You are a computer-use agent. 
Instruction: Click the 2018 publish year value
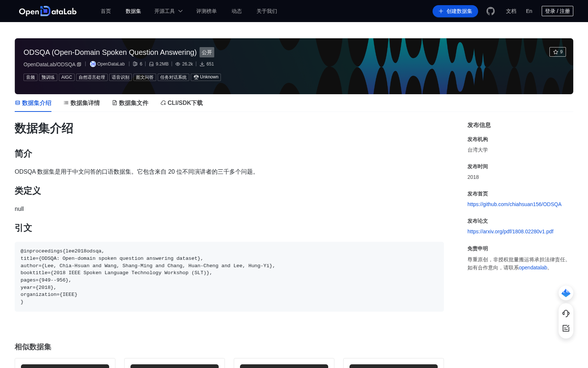[473, 177]
